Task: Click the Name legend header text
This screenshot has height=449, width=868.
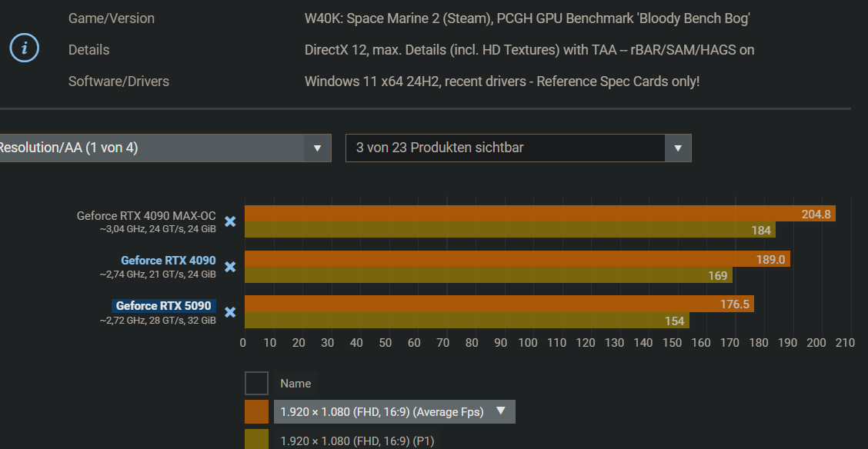Action: (295, 383)
